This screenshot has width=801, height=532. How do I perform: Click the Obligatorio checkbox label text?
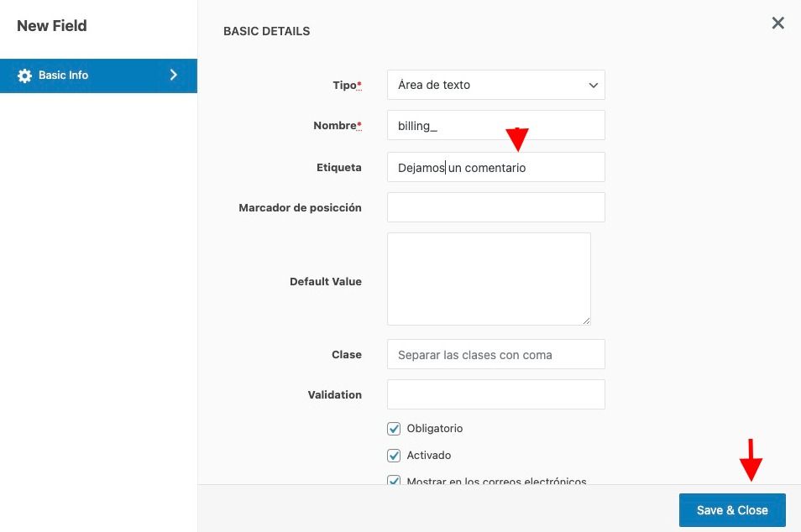pos(435,428)
